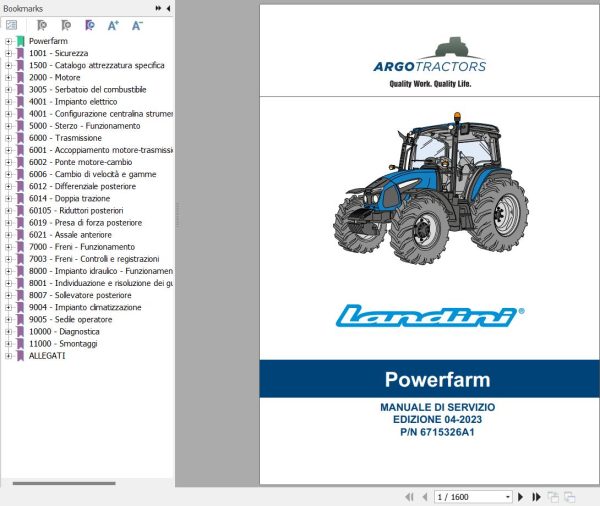Increase bookmark text size with A+ icon
Screen dimensions: 600x506
point(113,25)
